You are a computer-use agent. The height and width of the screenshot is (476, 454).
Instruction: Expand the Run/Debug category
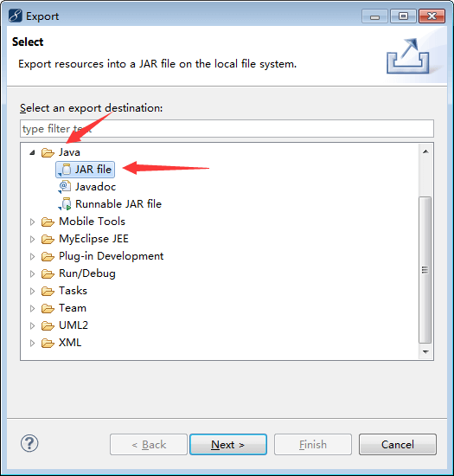(x=32, y=273)
